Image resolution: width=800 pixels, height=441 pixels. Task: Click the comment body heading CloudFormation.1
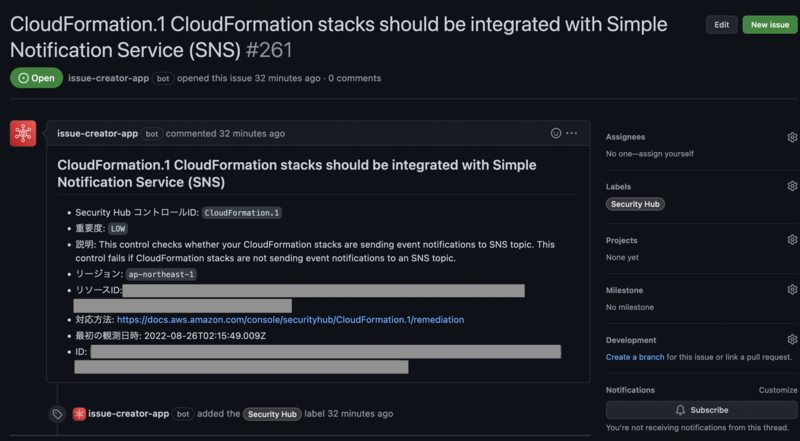coord(296,174)
